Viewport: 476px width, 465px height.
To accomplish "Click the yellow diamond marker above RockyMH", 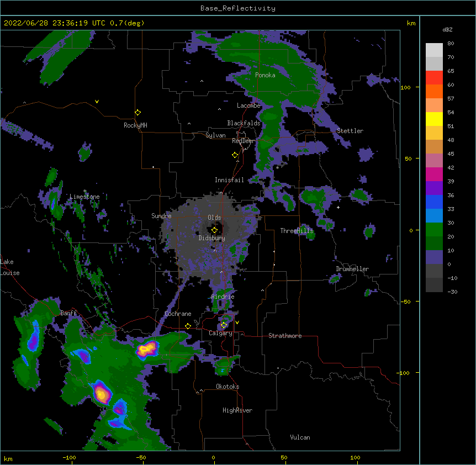I will [x=138, y=113].
